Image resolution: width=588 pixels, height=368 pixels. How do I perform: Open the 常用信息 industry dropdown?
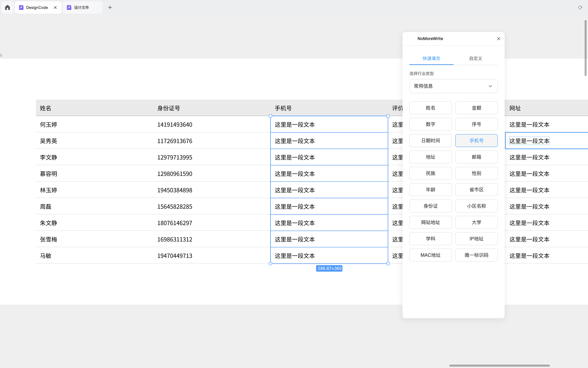coord(453,86)
